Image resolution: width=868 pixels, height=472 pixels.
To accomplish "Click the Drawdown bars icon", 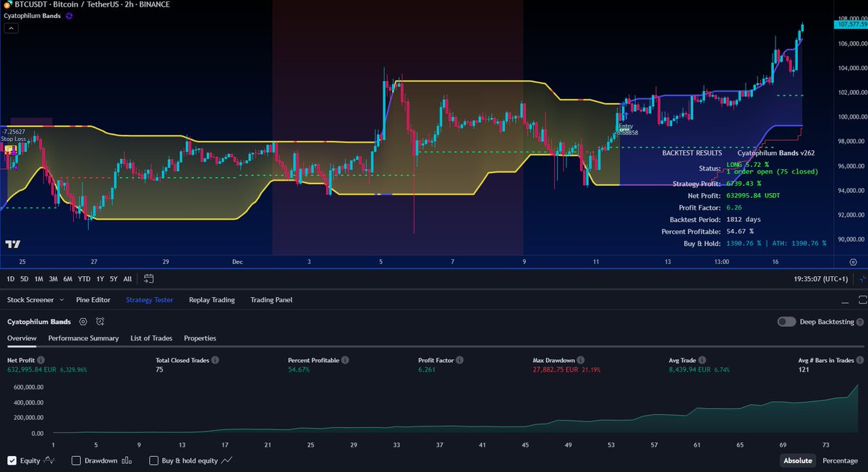I will tap(127, 460).
